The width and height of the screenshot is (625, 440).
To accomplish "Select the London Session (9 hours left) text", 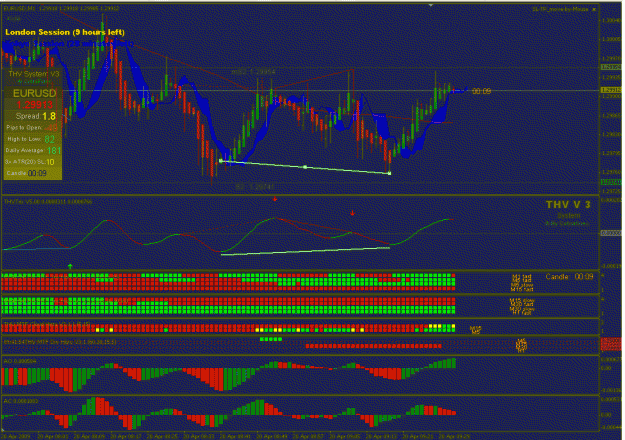I will (x=65, y=32).
